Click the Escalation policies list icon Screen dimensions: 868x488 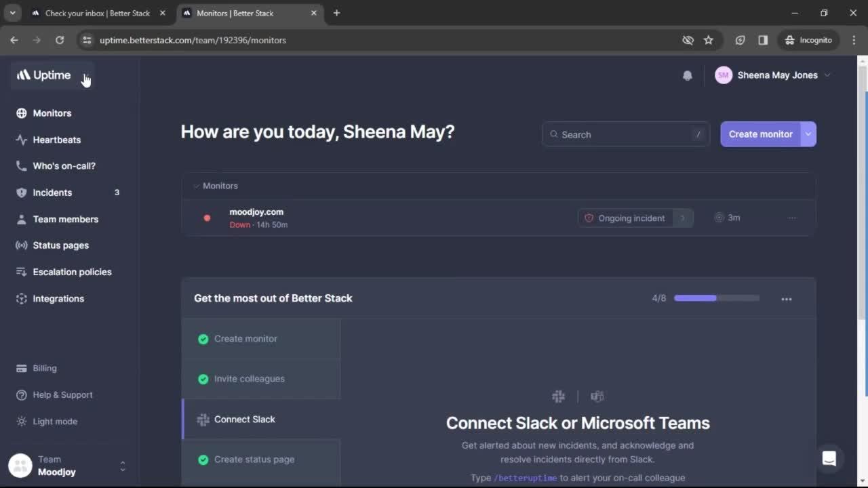click(22, 272)
